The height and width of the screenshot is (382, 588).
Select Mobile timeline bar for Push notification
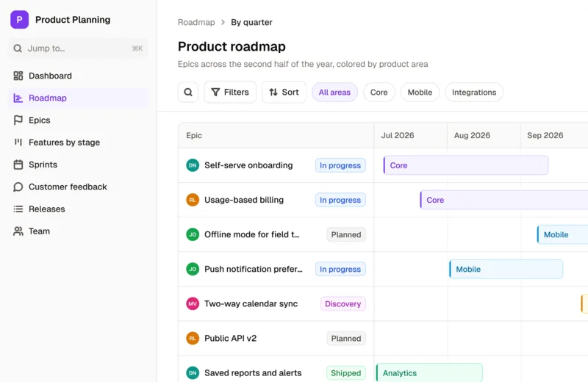pyautogui.click(x=506, y=269)
